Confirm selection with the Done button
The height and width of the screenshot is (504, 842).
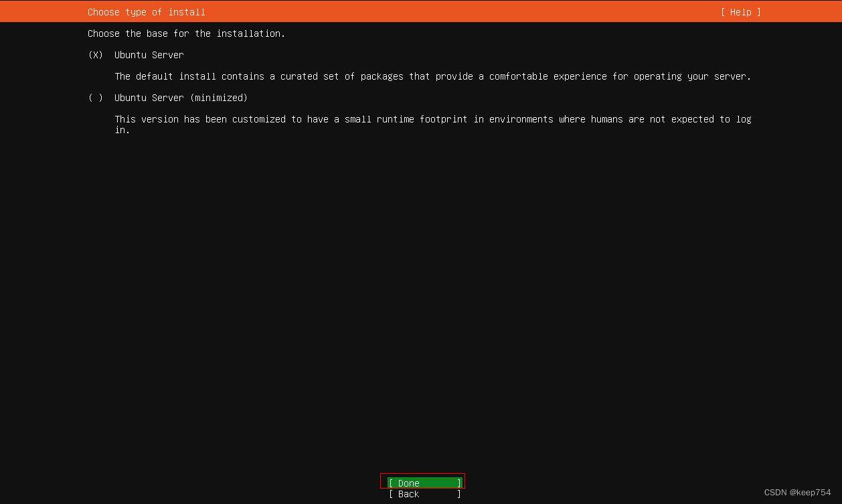(425, 483)
